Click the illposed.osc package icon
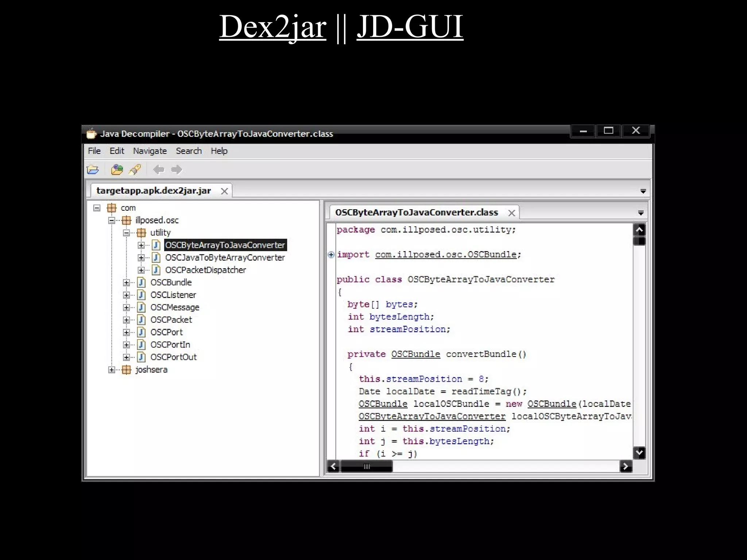This screenshot has width=747, height=560. (x=127, y=220)
